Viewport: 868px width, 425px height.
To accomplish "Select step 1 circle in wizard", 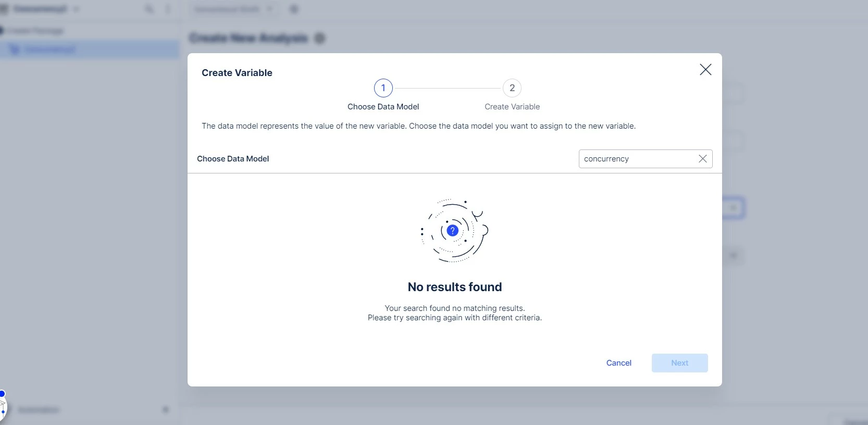I will tap(383, 88).
